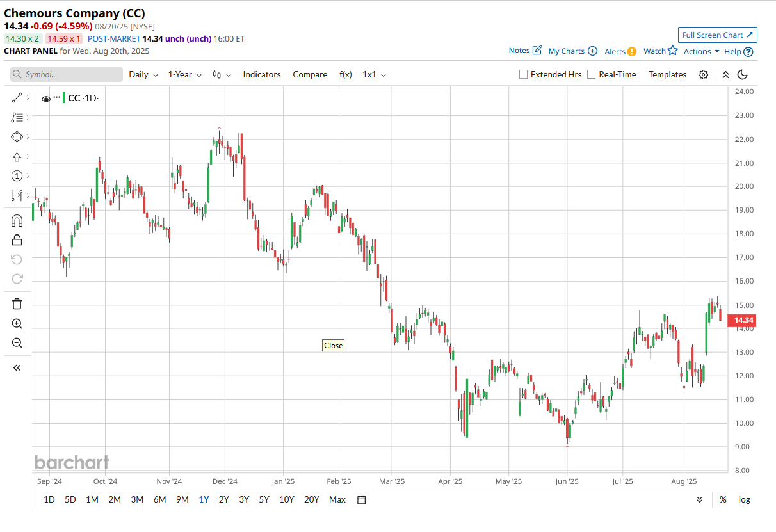Select the 3M time range
This screenshot has width=776, height=532.
pos(137,500)
